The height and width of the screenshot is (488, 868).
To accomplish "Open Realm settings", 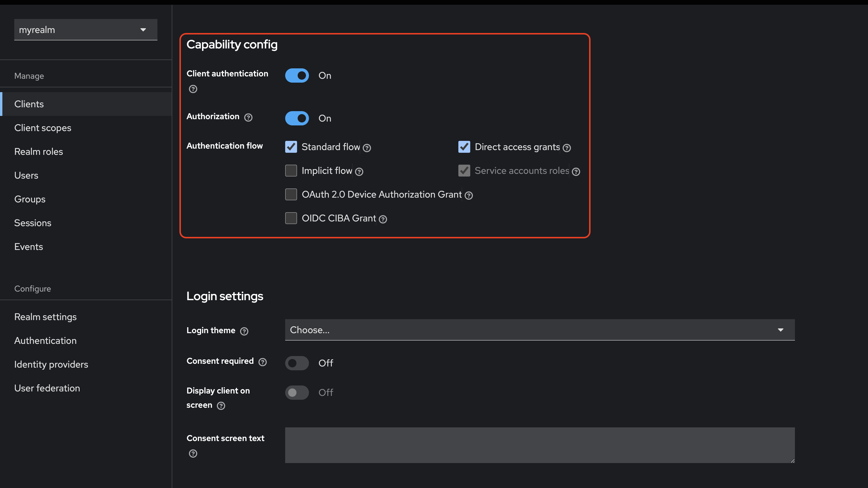I will [x=86, y=317].
